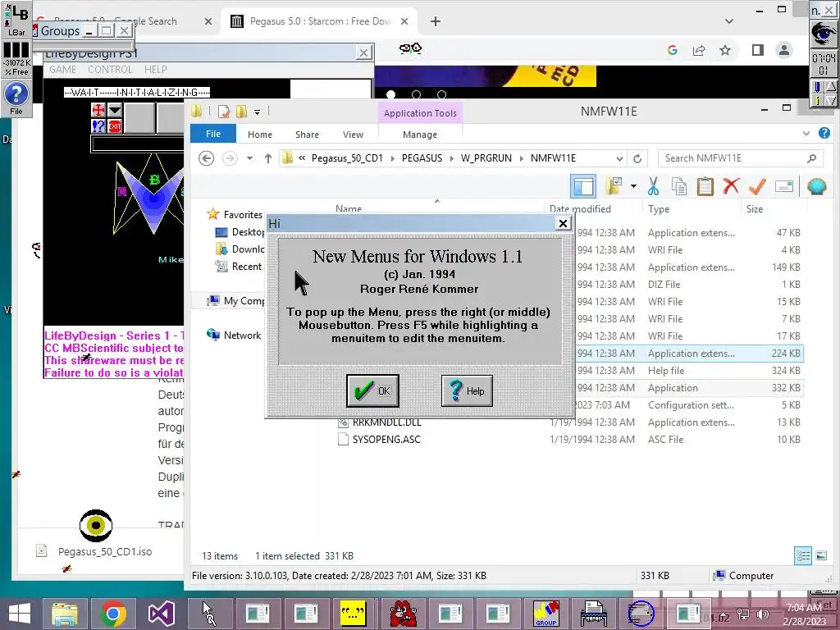Click the Copy icon in Explorer toolbar
The image size is (840, 630).
(678, 186)
